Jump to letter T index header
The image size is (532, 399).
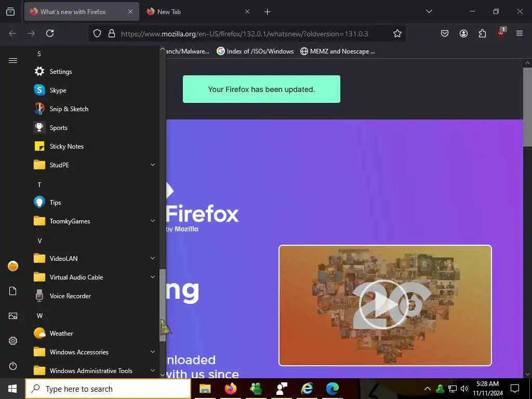point(39,184)
